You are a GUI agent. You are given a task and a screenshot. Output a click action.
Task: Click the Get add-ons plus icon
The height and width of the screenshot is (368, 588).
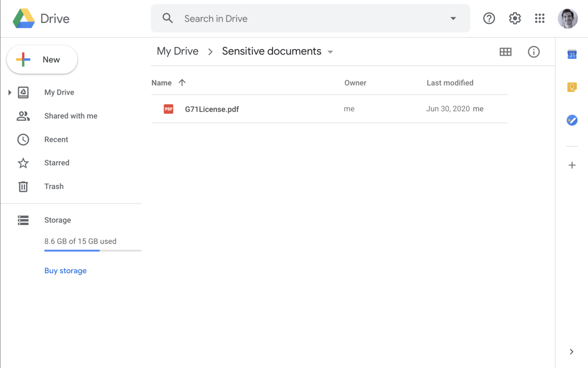coord(572,165)
